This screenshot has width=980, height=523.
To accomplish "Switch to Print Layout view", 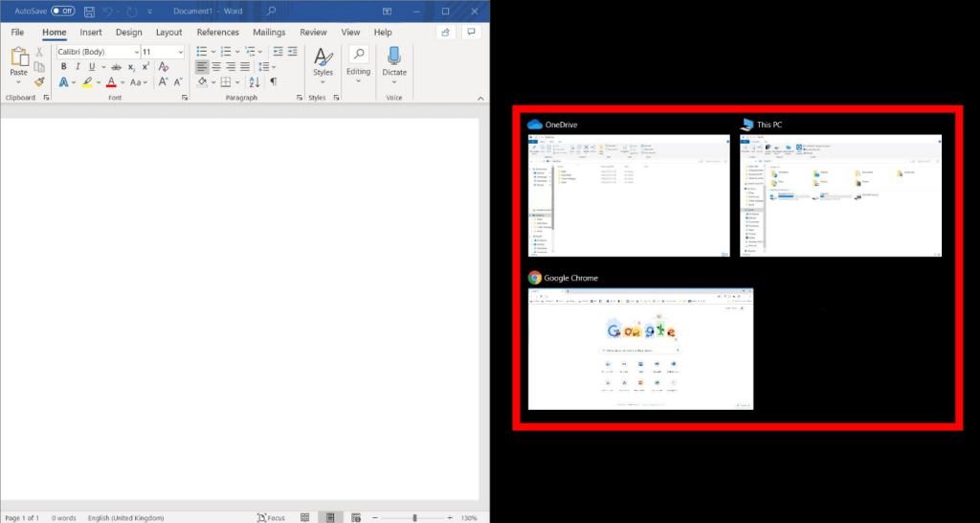I will click(330, 517).
